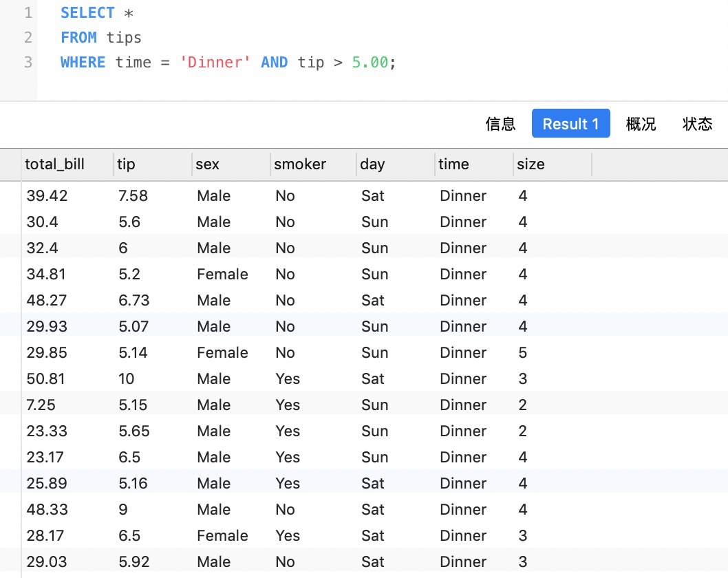
Task: Click the first Female cell in the sex column
Action: point(222,275)
